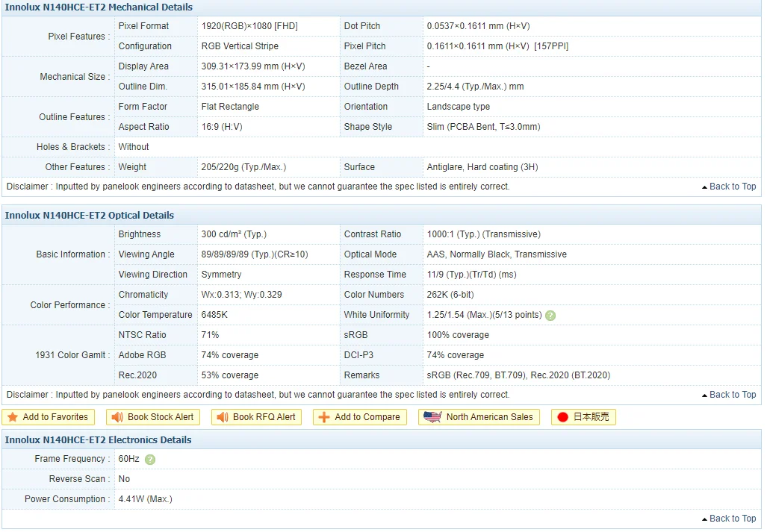Click the 1.25/1.54 white uniformity value

(484, 315)
